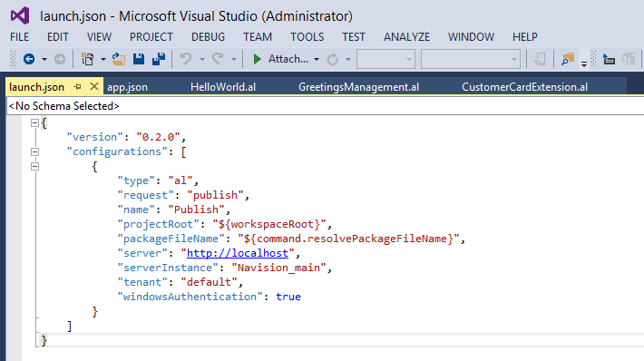The height and width of the screenshot is (361, 644).
Task: Open the TOOLS menu
Action: [x=307, y=37]
